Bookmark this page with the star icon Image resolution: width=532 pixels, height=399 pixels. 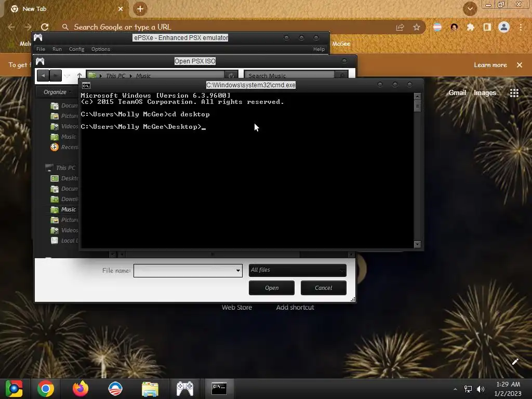417,27
